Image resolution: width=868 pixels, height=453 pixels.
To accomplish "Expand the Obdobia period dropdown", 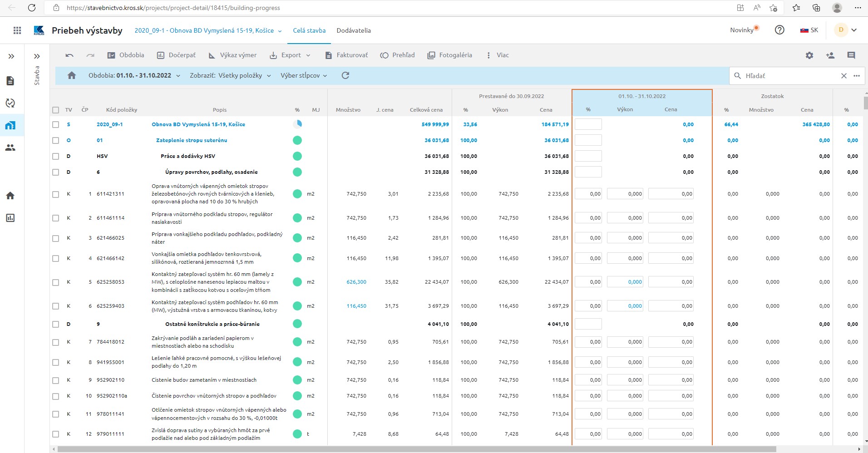I will 134,76.
